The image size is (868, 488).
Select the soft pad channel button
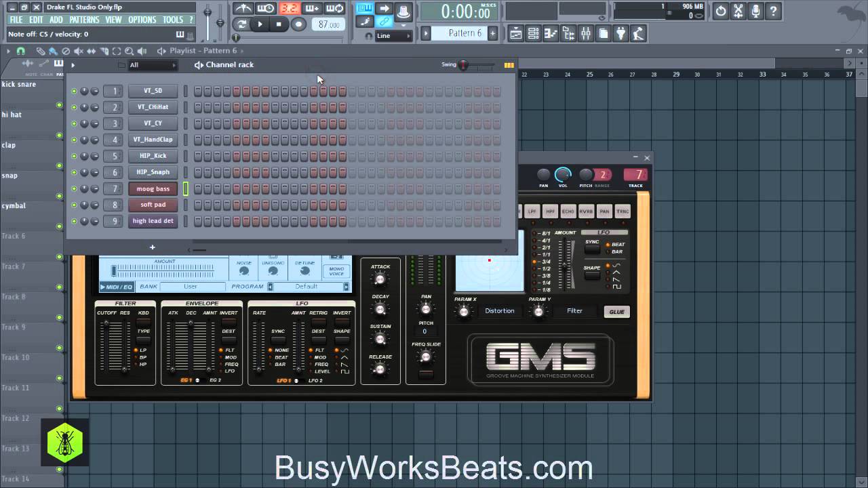coord(153,205)
